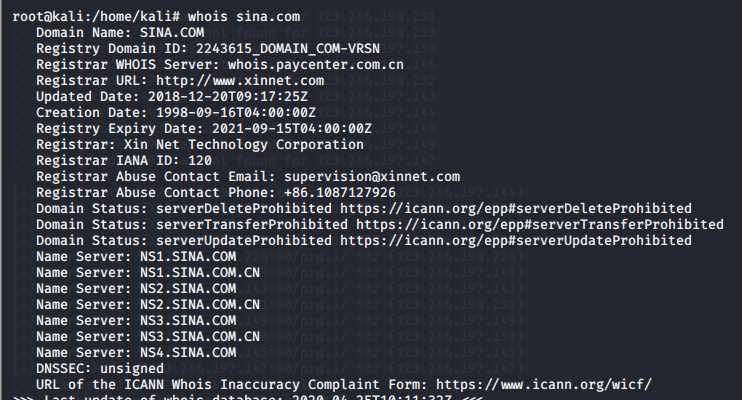
Task: Click the Domain Name SINA.COM line
Action: click(x=120, y=33)
